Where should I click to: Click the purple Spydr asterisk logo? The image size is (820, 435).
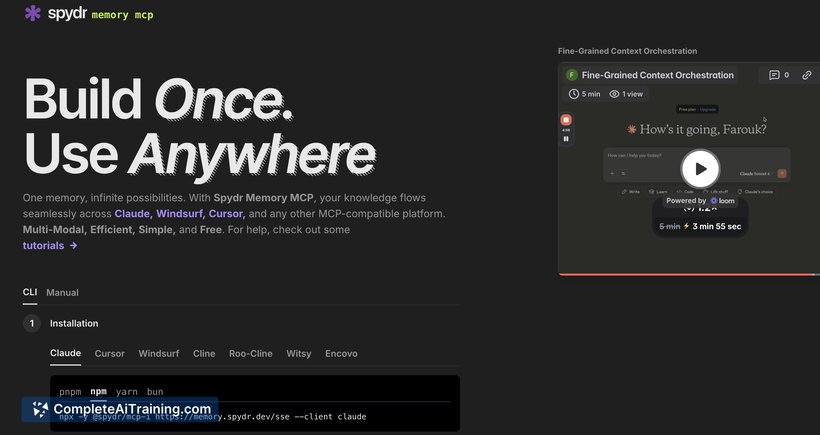(x=32, y=13)
